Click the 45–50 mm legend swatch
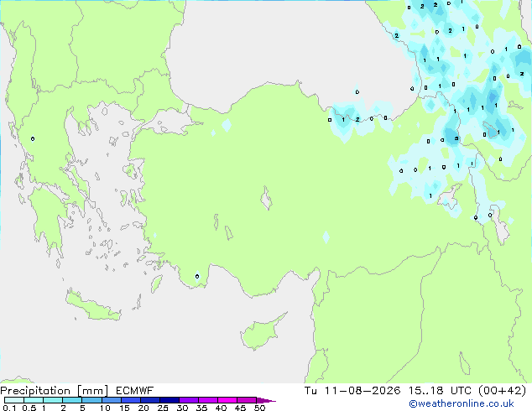The height and width of the screenshot is (411, 532). click(x=247, y=400)
